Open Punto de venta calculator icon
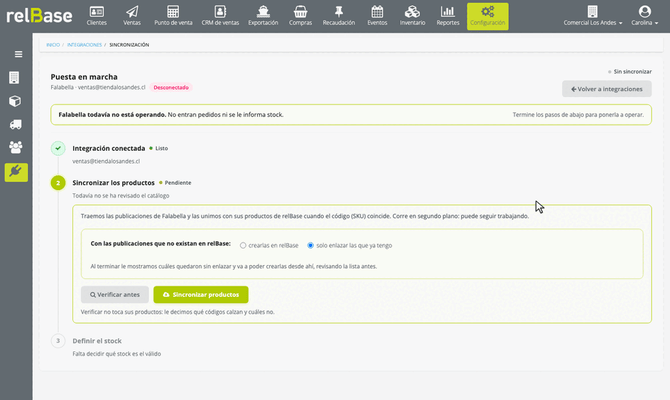 point(173,11)
